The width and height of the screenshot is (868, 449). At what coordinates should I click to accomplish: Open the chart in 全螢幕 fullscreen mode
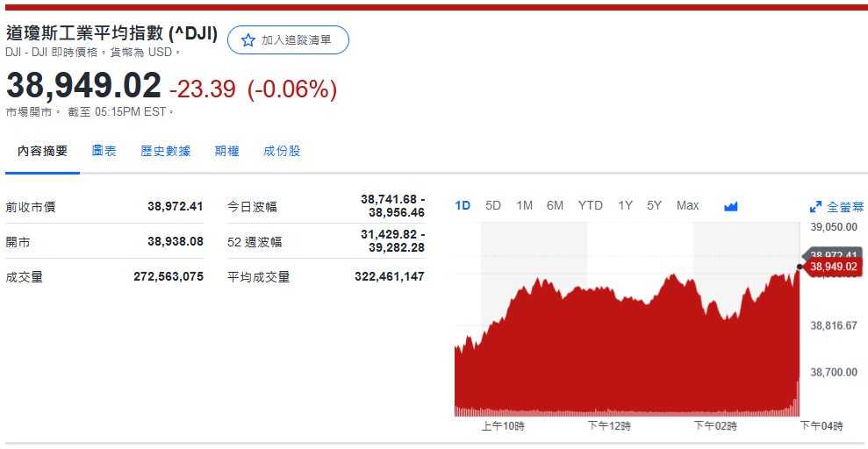[836, 207]
